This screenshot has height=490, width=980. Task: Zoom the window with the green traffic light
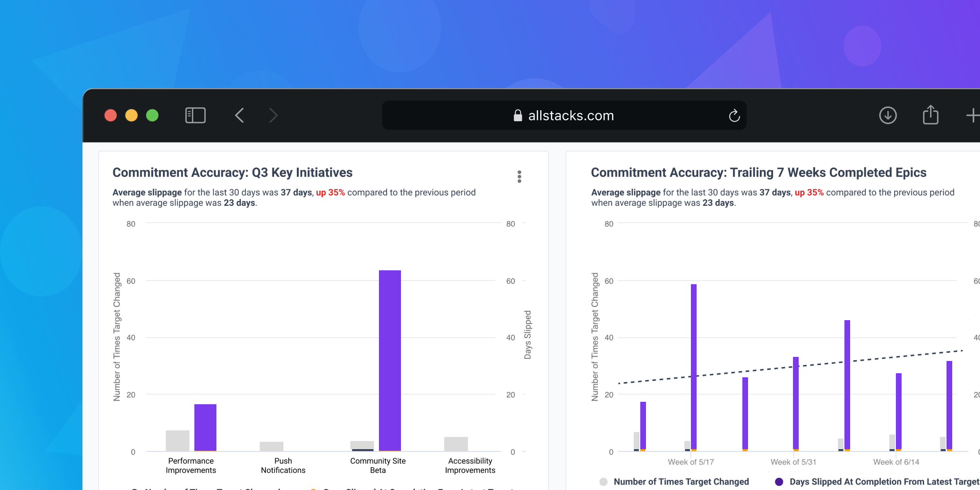click(153, 116)
